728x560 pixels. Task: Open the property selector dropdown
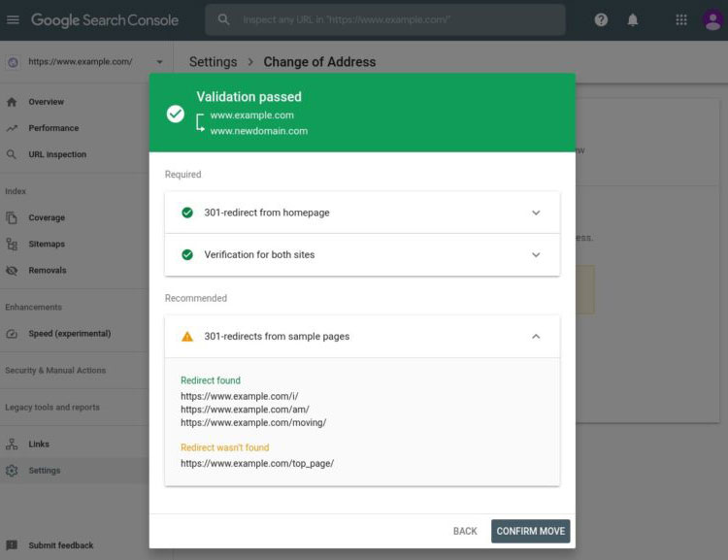(159, 62)
